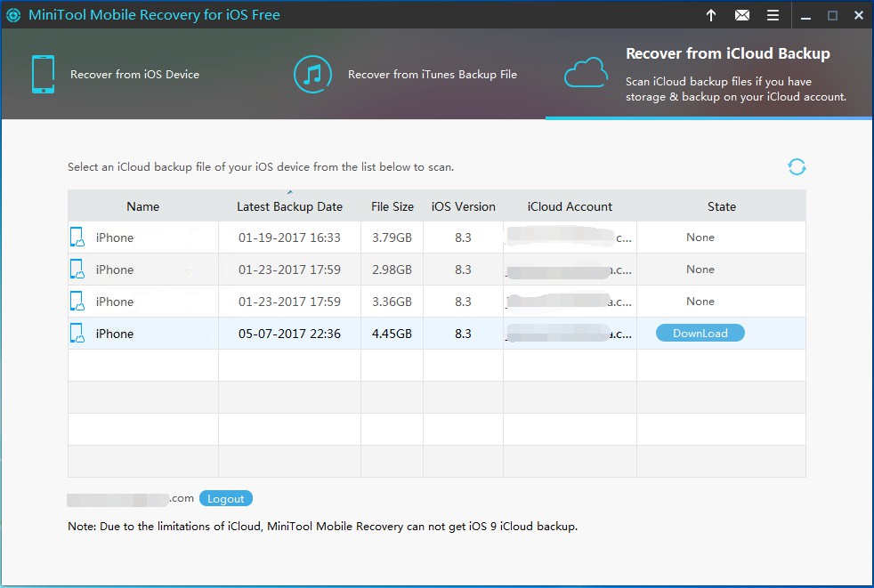Click device icon of 2.98GB backup row
The width and height of the screenshot is (874, 588).
77,270
